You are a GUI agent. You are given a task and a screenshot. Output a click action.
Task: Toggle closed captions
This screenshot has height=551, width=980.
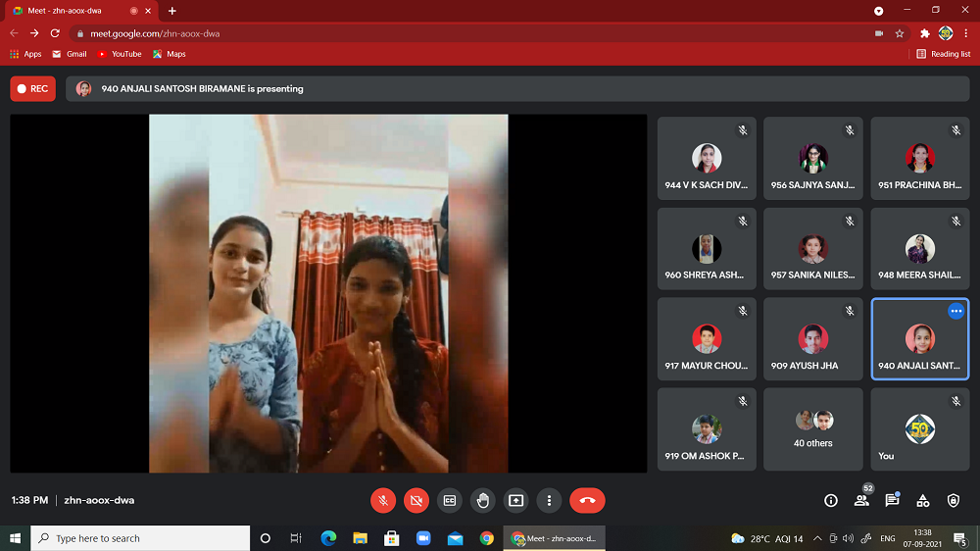[450, 500]
